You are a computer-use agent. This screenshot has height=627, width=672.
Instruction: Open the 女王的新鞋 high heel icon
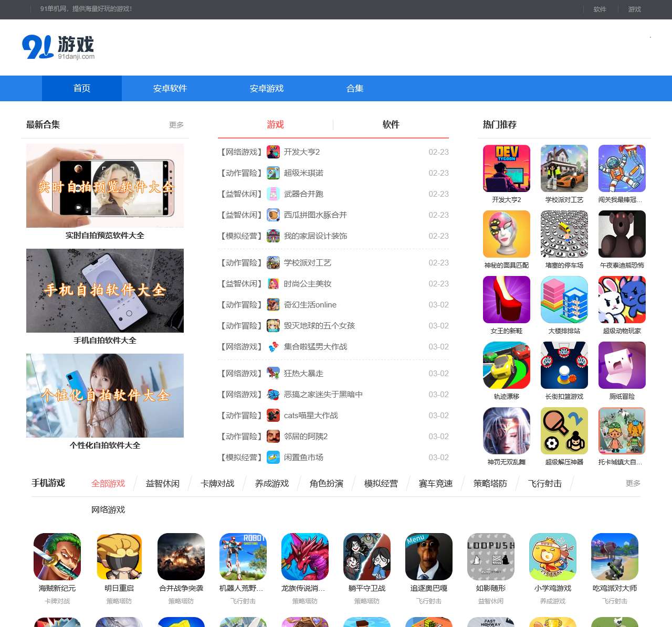point(507,300)
